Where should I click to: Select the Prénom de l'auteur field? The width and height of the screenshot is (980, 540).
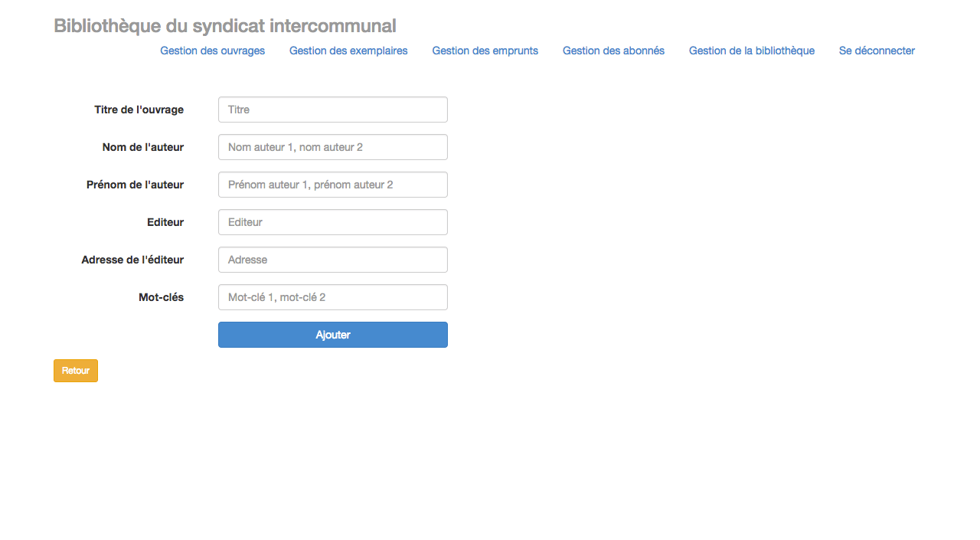[x=333, y=185]
